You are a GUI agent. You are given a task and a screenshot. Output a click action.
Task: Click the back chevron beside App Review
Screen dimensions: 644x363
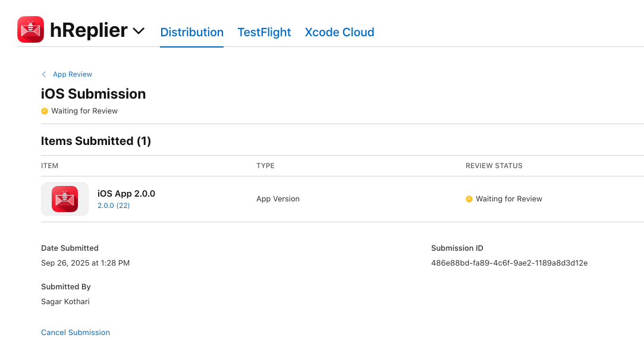tap(44, 74)
